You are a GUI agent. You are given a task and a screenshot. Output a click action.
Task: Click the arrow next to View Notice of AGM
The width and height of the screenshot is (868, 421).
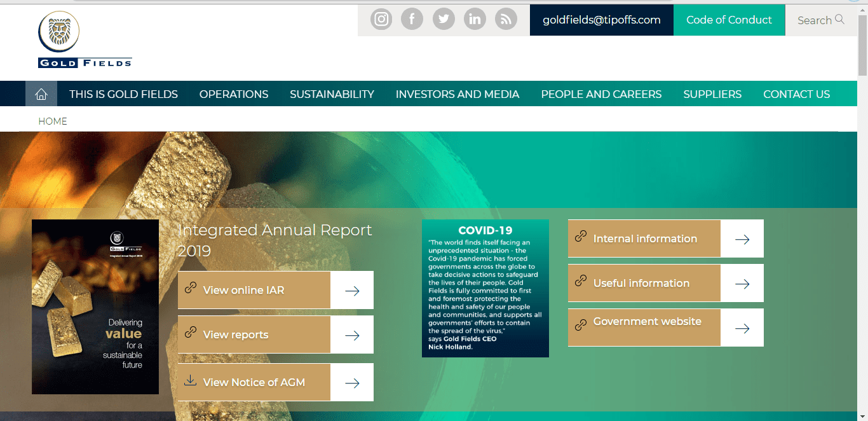352,383
